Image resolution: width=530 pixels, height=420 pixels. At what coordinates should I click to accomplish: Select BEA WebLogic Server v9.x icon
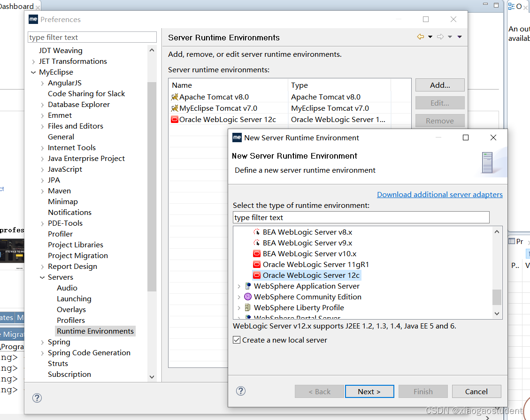(256, 243)
